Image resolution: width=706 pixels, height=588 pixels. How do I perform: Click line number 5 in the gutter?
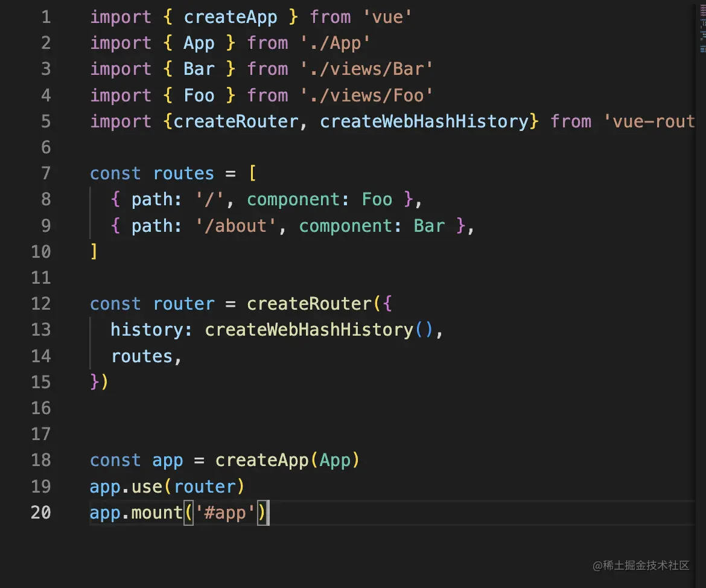click(x=46, y=122)
